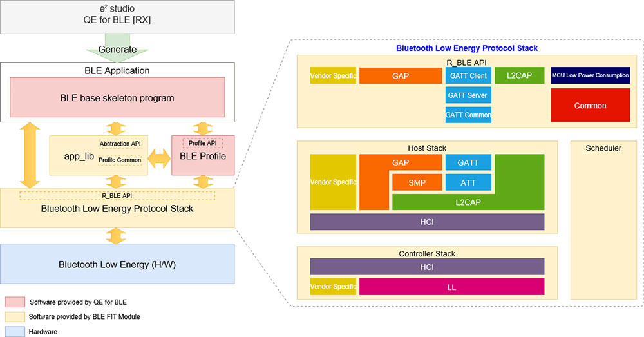Click the red Common block

point(590,105)
